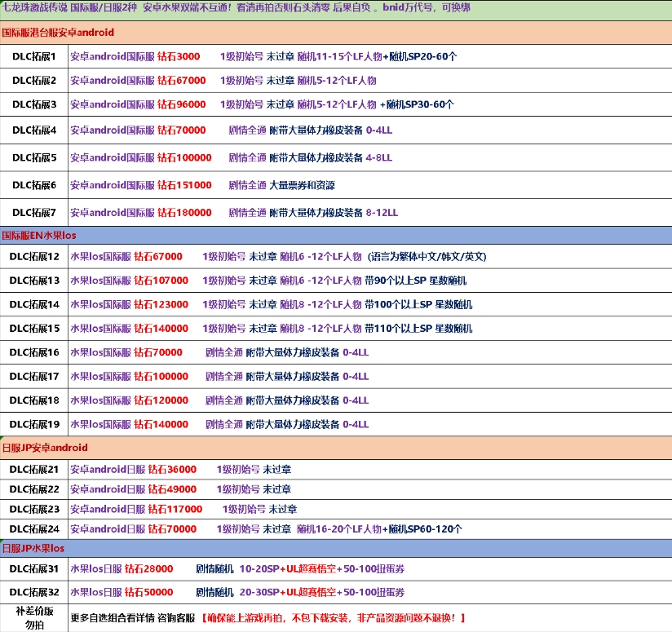Select the DLC拓展21 label cell

tap(33, 469)
